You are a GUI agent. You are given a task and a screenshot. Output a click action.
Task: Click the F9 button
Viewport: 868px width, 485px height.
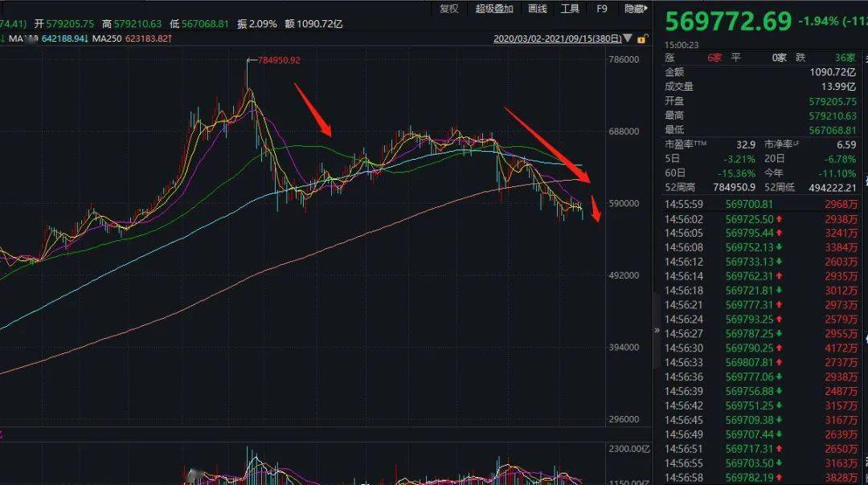point(602,9)
